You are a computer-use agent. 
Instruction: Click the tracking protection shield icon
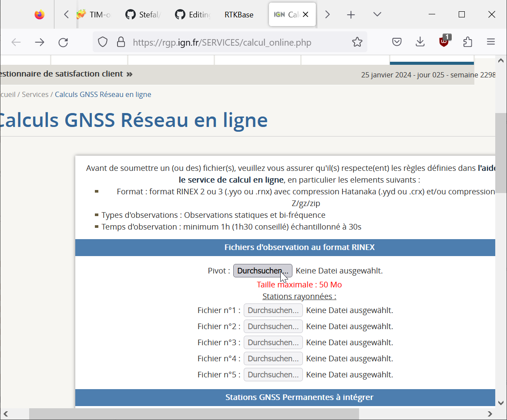[103, 42]
